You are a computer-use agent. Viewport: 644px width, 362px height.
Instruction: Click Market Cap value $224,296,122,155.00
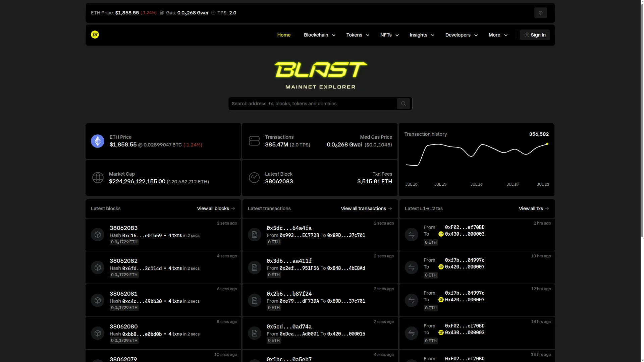point(137,181)
